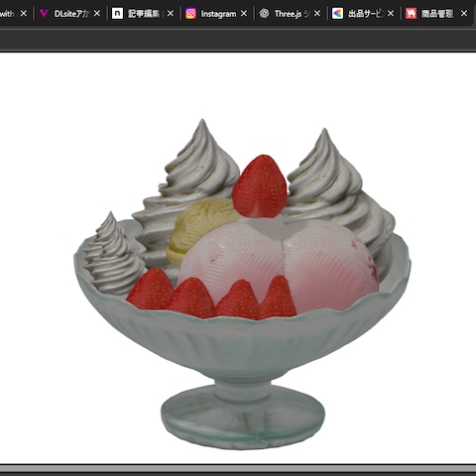Close the Instagram tab
The image size is (476, 476).
point(244,14)
